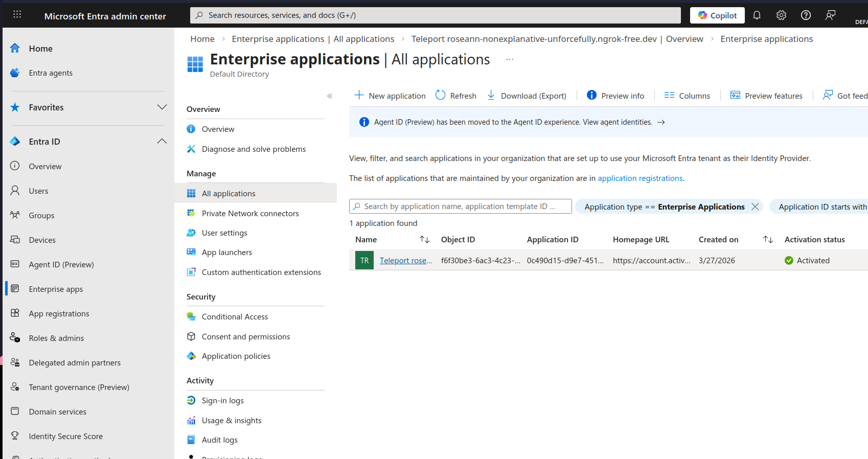Click the Consent and permissions icon
Image resolution: width=868 pixels, height=459 pixels.
(191, 336)
